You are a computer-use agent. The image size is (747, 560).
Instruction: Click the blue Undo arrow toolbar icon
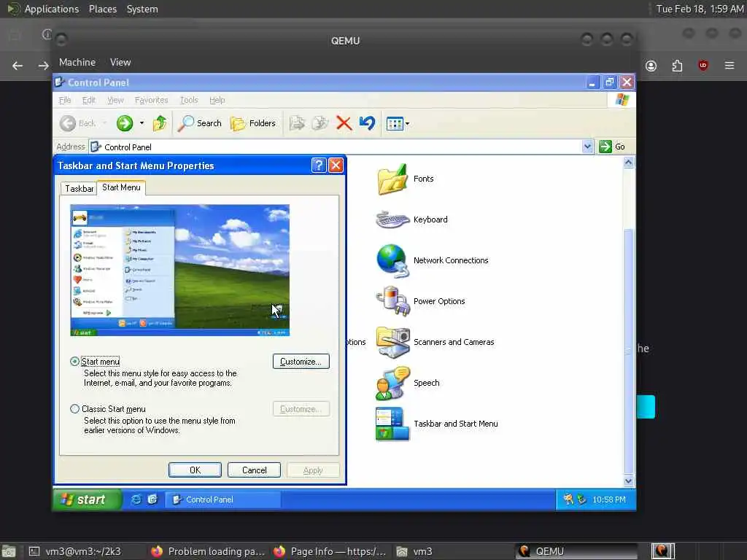(x=368, y=123)
